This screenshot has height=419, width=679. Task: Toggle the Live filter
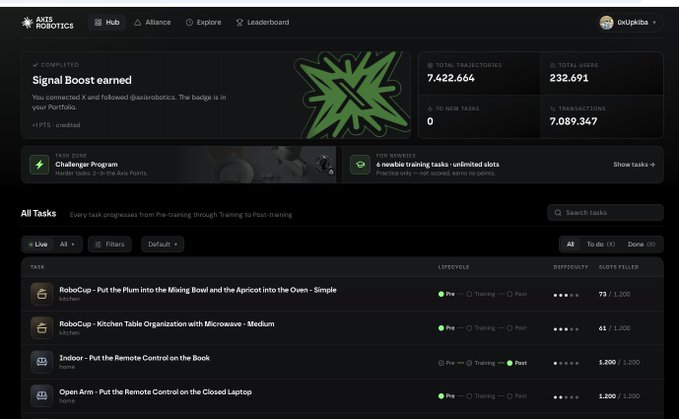[38, 244]
